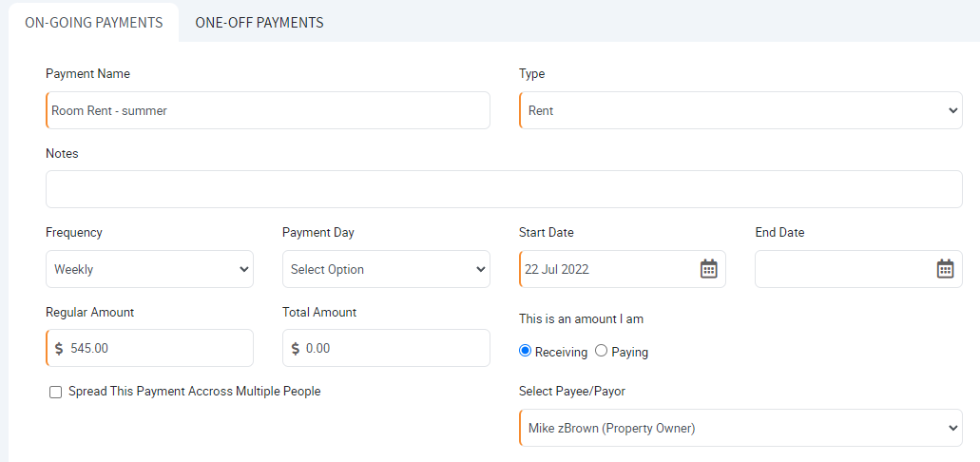Check Spread This Payment Accross Multiple People
This screenshot has width=980, height=462.
56,393
